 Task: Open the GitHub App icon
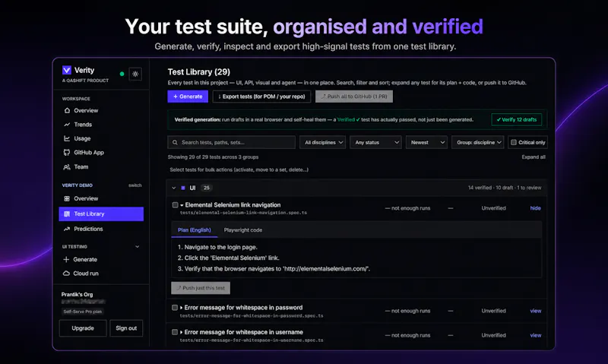[x=67, y=152]
